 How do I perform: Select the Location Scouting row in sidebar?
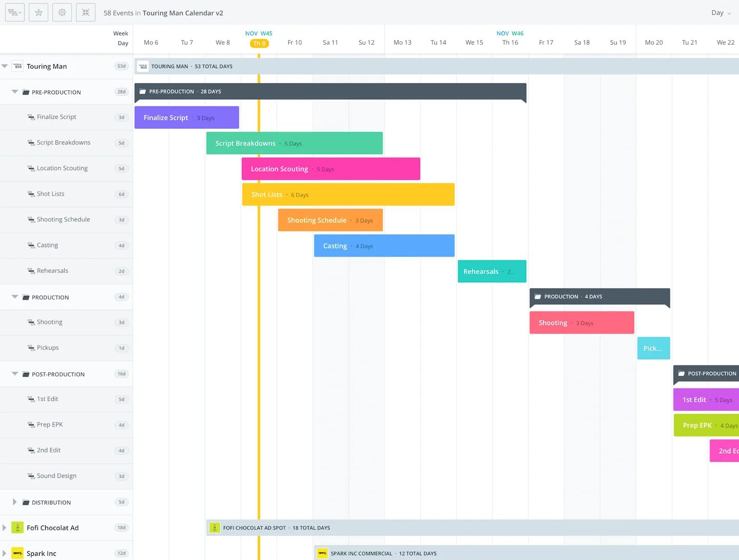(x=62, y=168)
